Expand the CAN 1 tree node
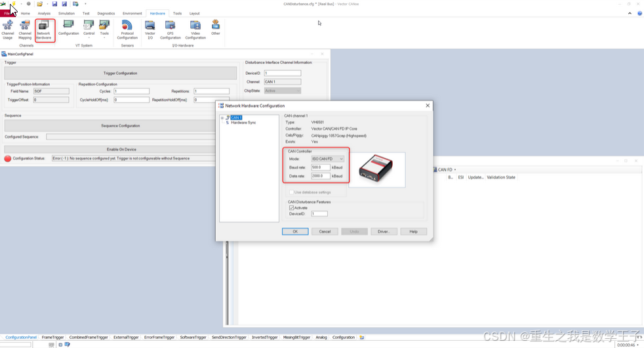 (x=222, y=118)
